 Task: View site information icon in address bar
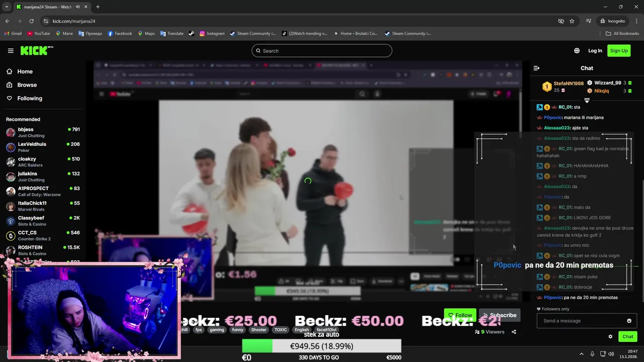point(46,21)
